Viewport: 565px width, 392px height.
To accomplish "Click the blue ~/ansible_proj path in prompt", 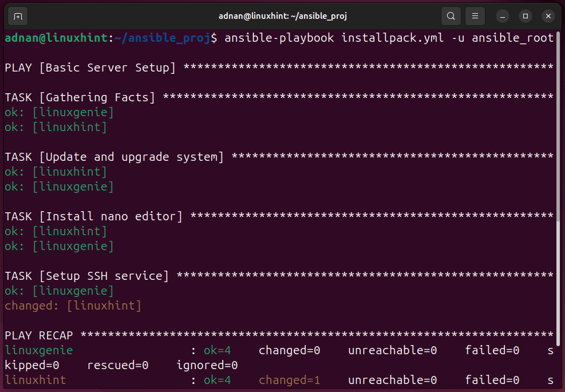I will point(163,38).
